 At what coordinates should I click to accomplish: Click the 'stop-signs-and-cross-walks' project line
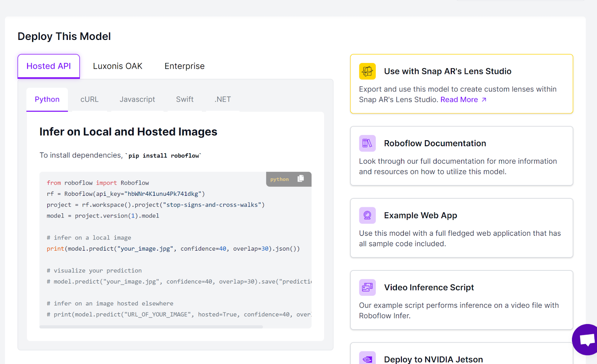(156, 205)
